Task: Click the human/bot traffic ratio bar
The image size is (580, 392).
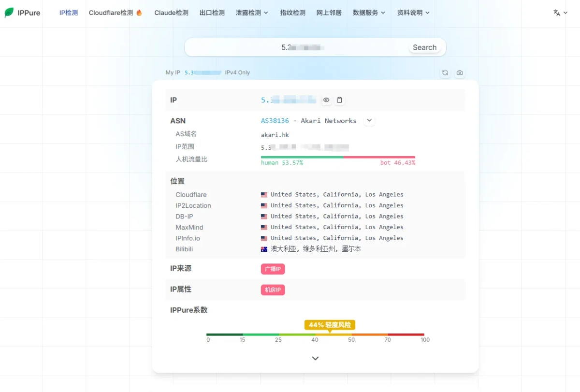Action: click(x=338, y=157)
